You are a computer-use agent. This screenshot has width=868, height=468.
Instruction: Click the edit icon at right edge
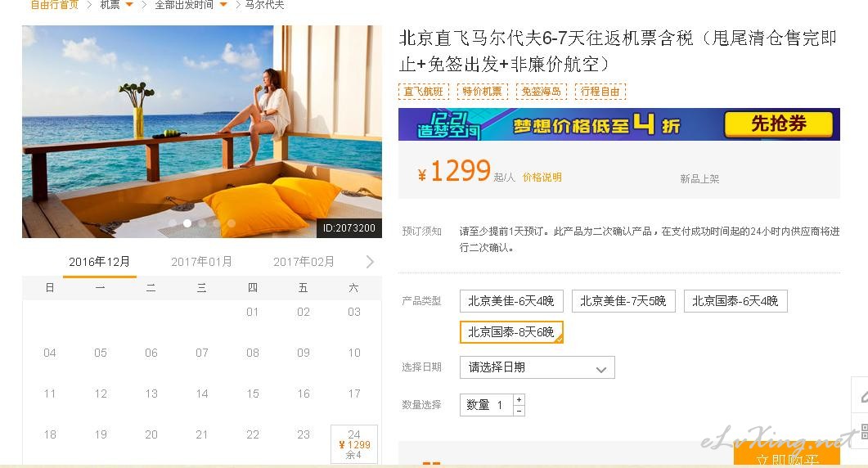point(864,396)
